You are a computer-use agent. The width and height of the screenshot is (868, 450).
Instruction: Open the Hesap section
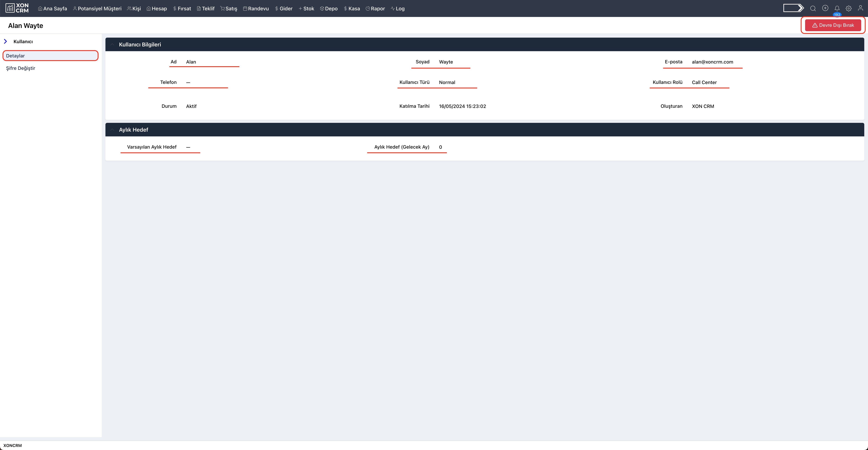157,8
